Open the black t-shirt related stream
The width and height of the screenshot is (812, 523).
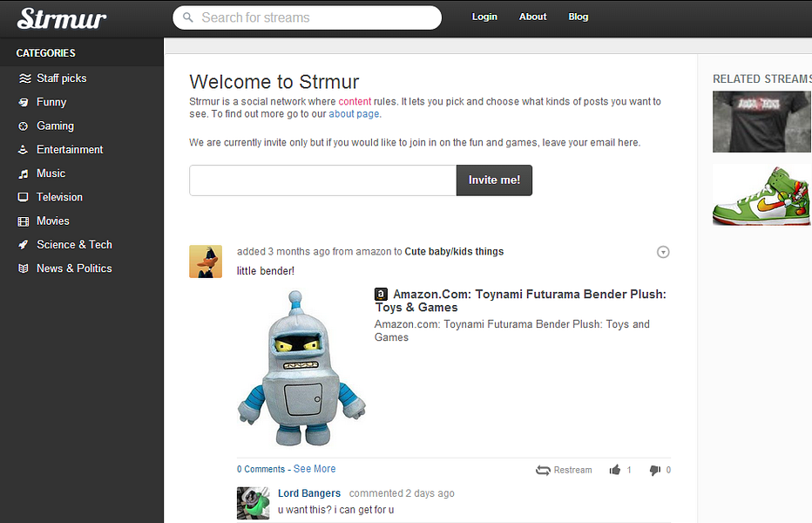761,122
